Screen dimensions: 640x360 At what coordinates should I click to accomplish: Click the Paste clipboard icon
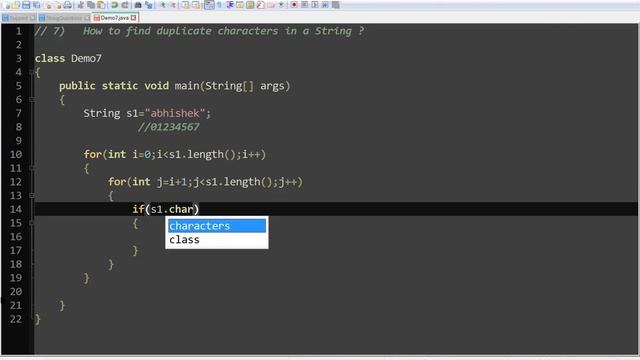(101, 5)
